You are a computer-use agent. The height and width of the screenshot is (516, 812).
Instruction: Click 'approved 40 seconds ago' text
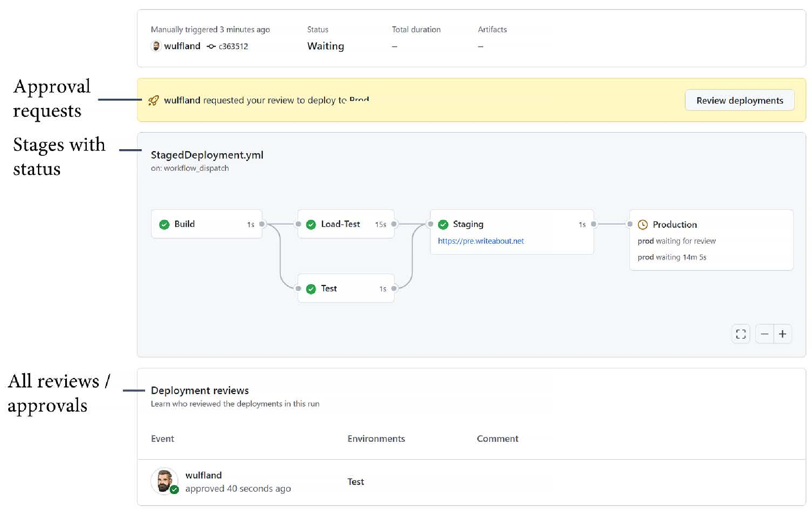(x=238, y=488)
